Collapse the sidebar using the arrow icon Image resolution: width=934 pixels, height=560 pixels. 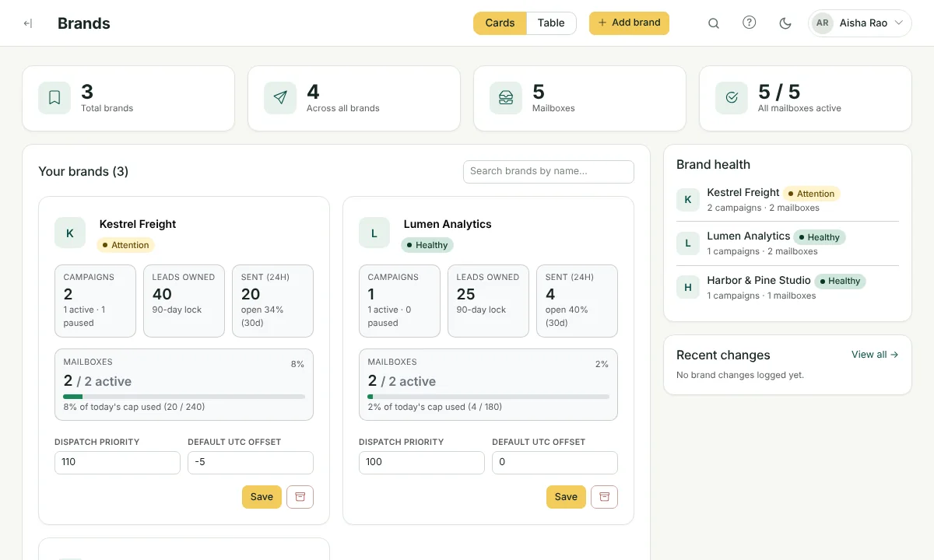coord(28,23)
